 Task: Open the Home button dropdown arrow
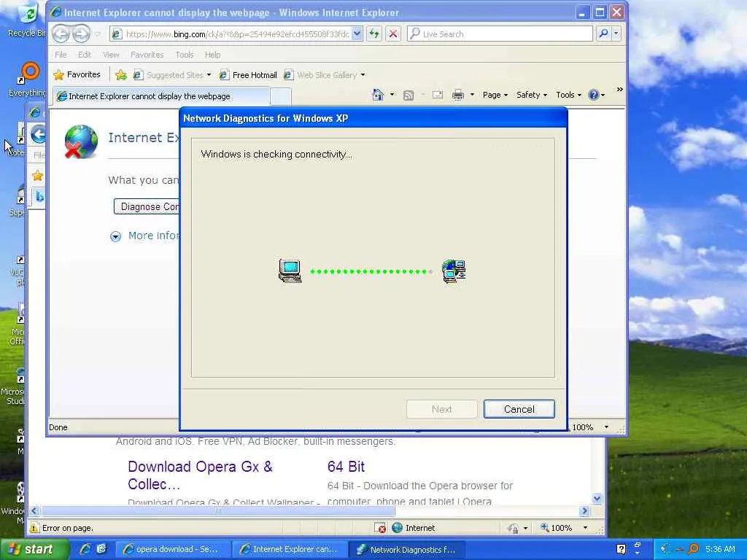click(392, 95)
